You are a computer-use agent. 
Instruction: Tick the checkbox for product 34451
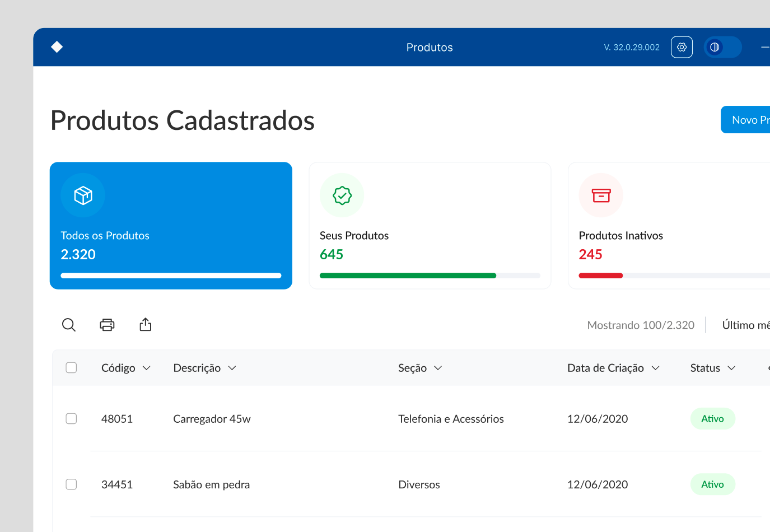pyautogui.click(x=71, y=484)
